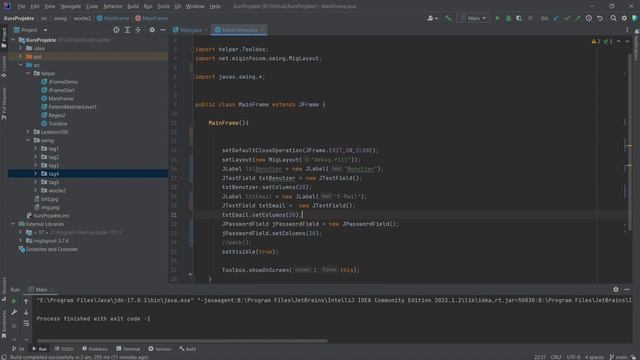Expand External Libraries node
Image resolution: width=640 pixels, height=360 pixels.
tap(13, 224)
